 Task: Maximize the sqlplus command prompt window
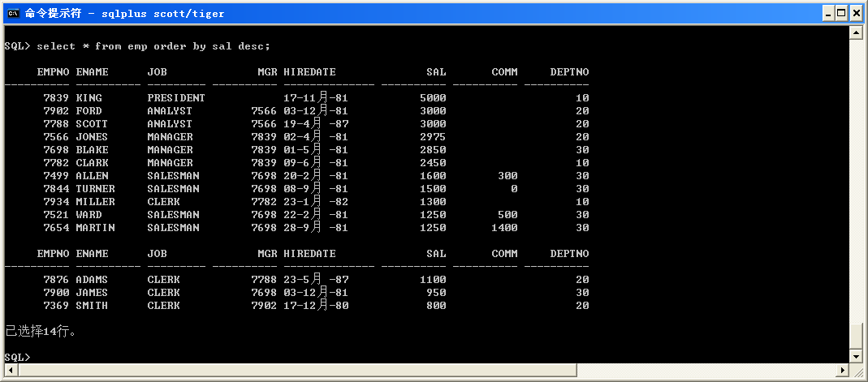[842, 13]
